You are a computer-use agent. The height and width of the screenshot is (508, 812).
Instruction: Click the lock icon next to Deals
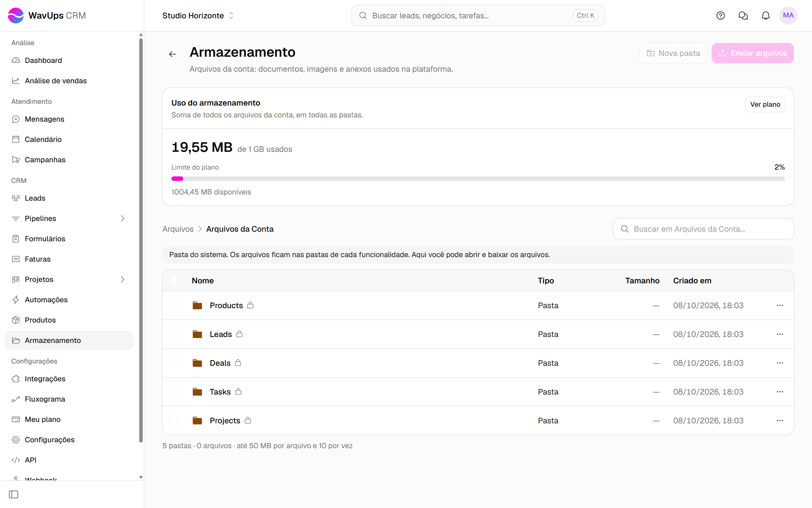pos(238,363)
